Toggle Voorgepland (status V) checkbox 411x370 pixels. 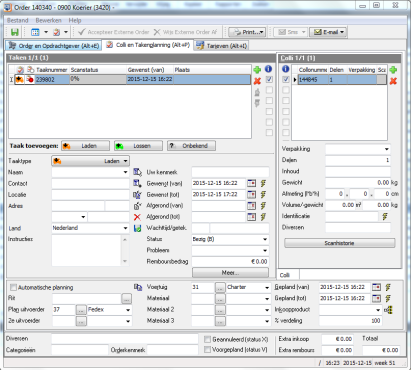pos(207,350)
